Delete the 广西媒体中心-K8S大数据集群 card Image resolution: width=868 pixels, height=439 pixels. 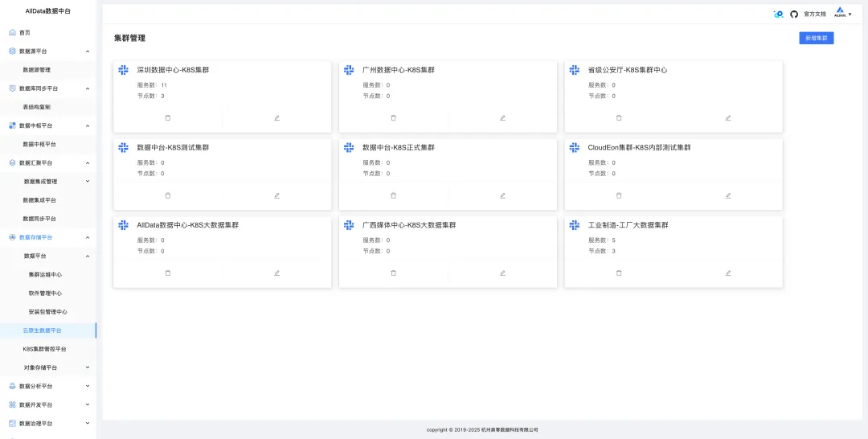pos(393,273)
